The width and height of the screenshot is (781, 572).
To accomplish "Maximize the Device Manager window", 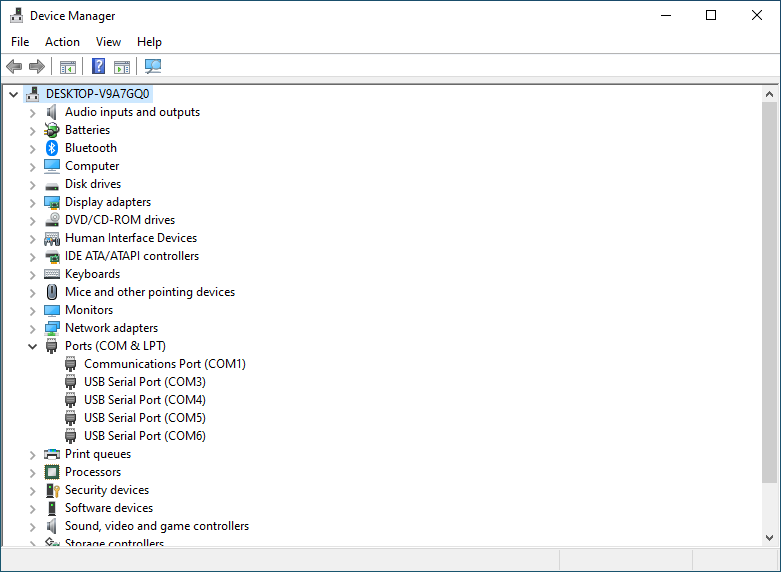I will (x=711, y=15).
